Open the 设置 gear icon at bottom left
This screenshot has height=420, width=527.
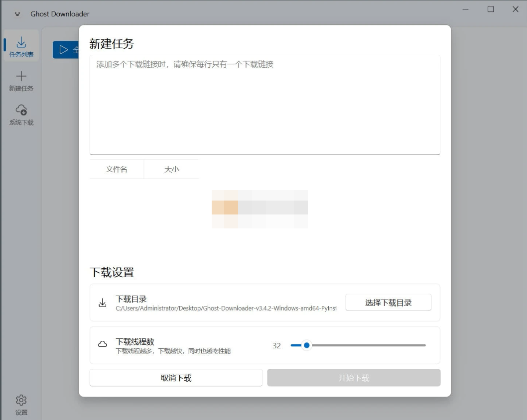tap(21, 400)
